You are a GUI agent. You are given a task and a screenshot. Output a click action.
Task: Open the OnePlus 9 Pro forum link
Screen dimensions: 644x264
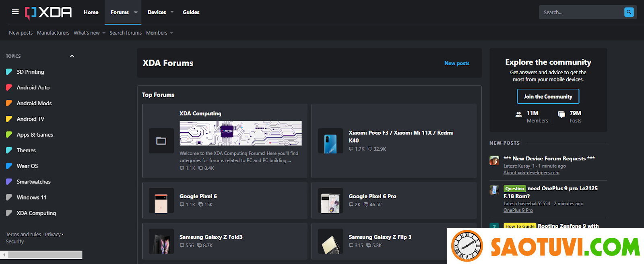(518, 210)
